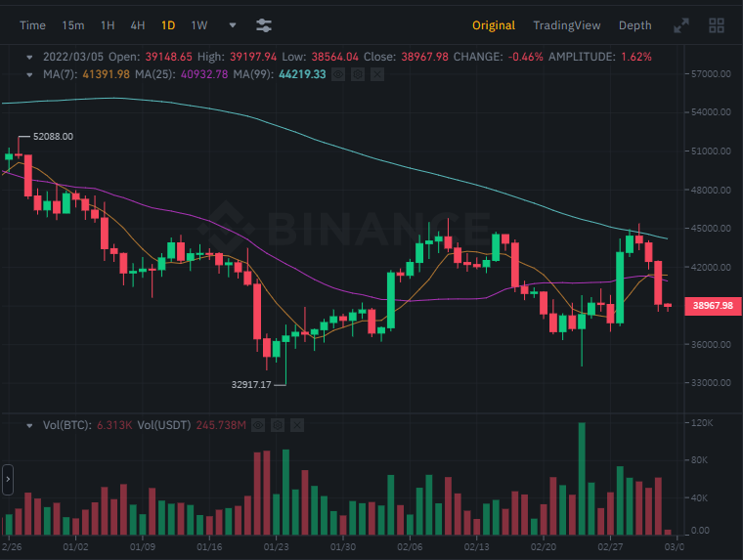Expand the chart to fullscreen
The height and width of the screenshot is (560, 743).
681,25
